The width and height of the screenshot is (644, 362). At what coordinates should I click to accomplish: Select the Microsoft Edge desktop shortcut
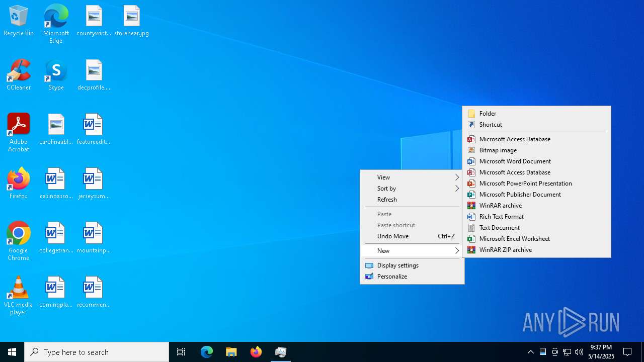(x=56, y=24)
